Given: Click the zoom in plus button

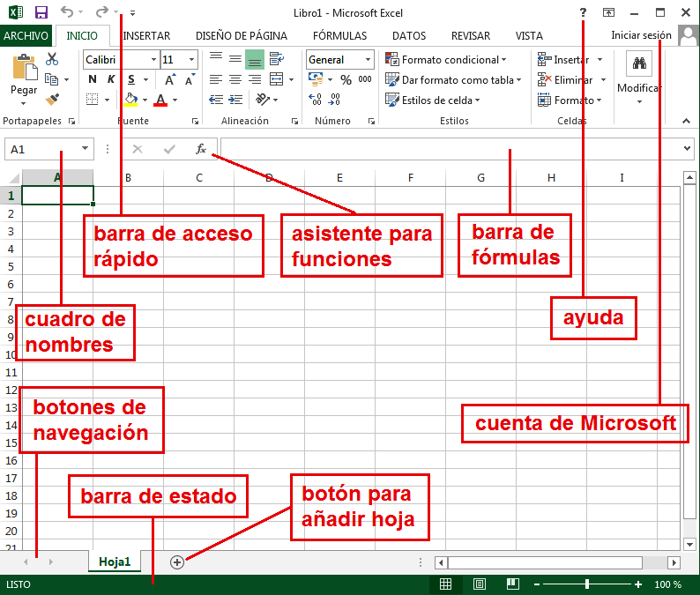Looking at the screenshot, I should click(x=638, y=584).
